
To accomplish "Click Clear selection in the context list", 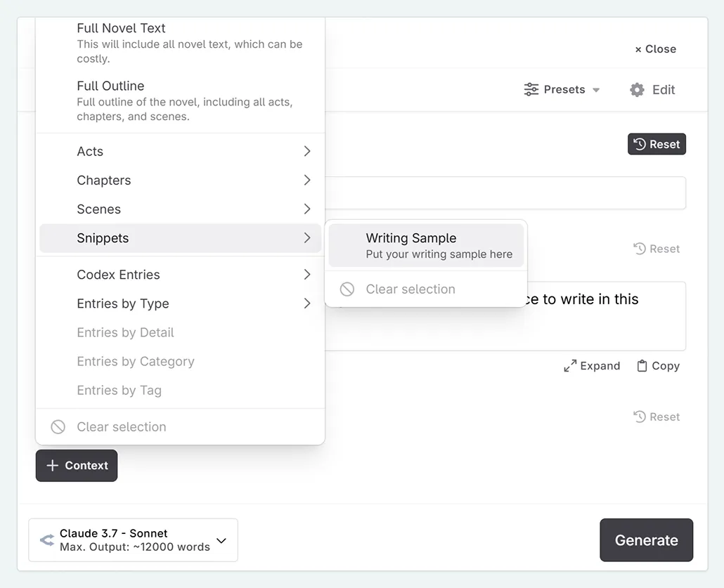I will click(x=121, y=426).
